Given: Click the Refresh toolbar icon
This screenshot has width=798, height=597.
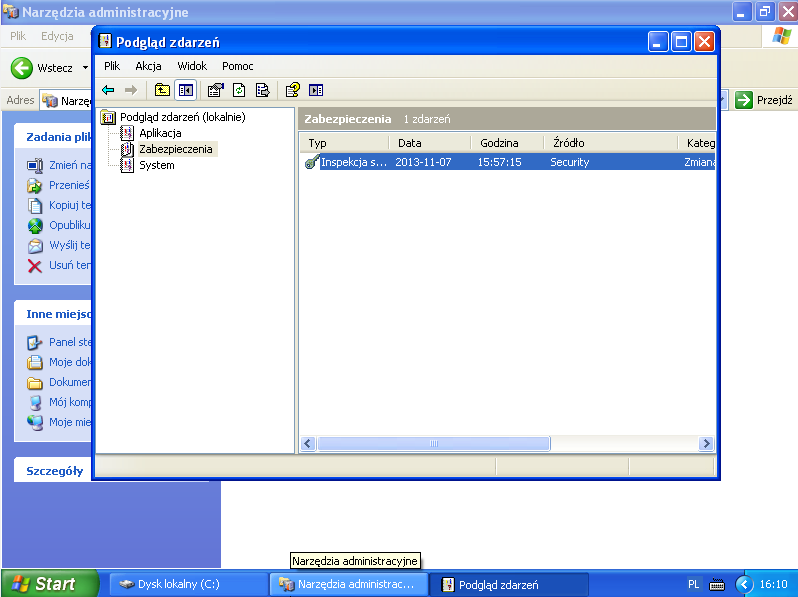Looking at the screenshot, I should coord(239,90).
